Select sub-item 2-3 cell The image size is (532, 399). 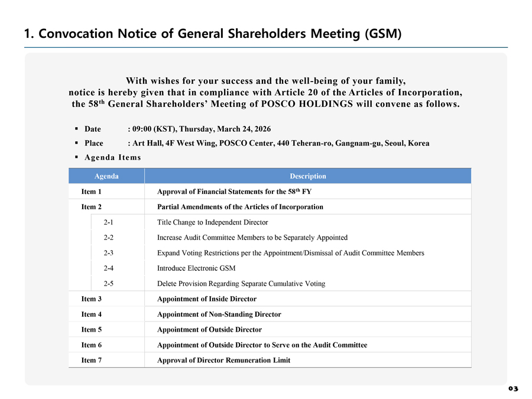(x=108, y=253)
